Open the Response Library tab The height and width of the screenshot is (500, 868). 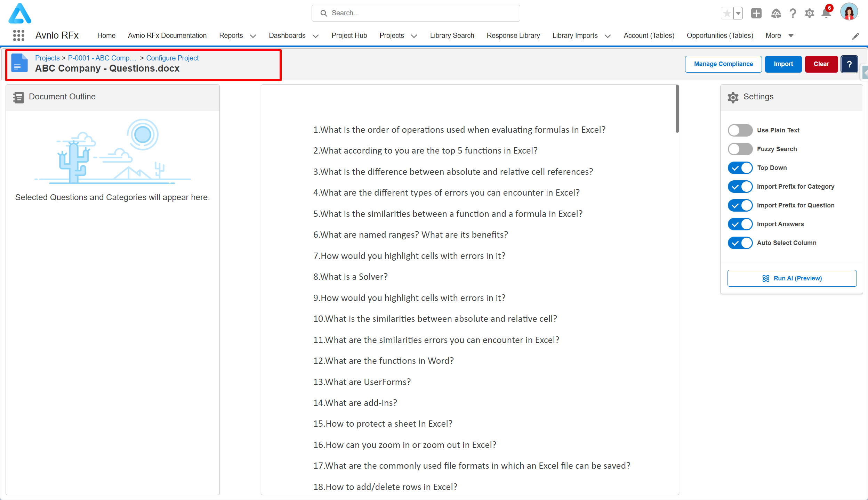point(513,35)
